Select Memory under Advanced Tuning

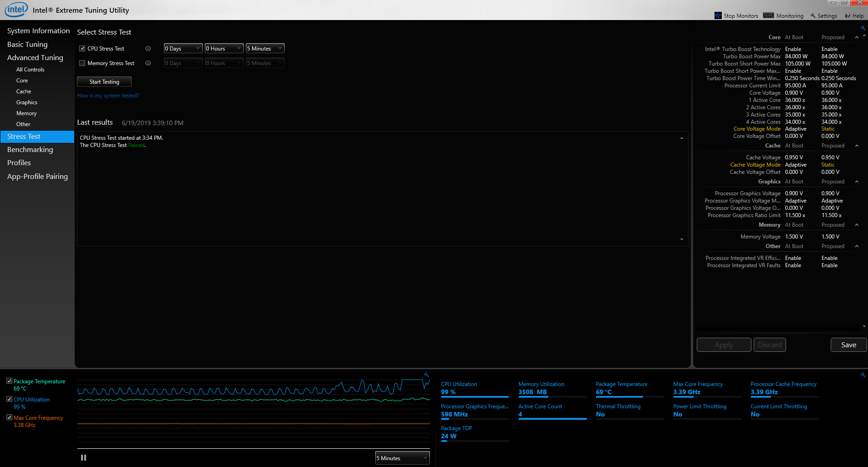26,113
